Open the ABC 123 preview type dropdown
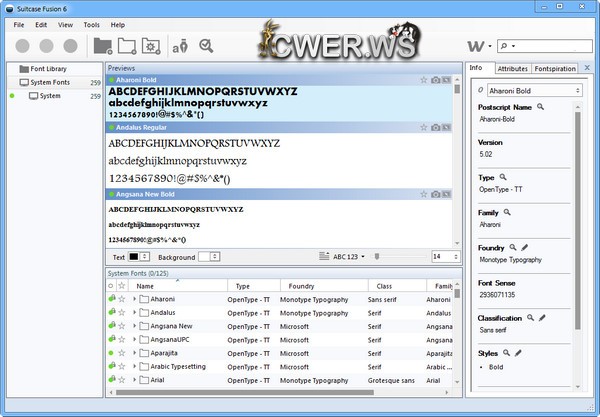 coord(348,257)
